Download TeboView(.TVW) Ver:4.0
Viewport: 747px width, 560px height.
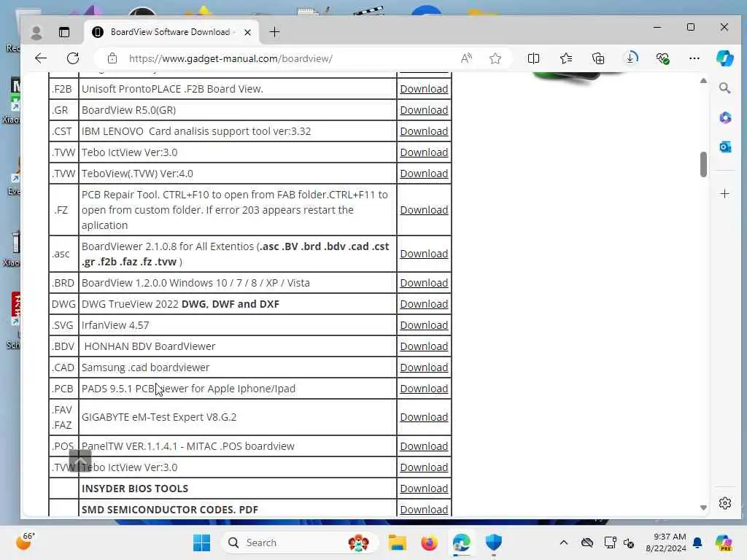coord(424,174)
